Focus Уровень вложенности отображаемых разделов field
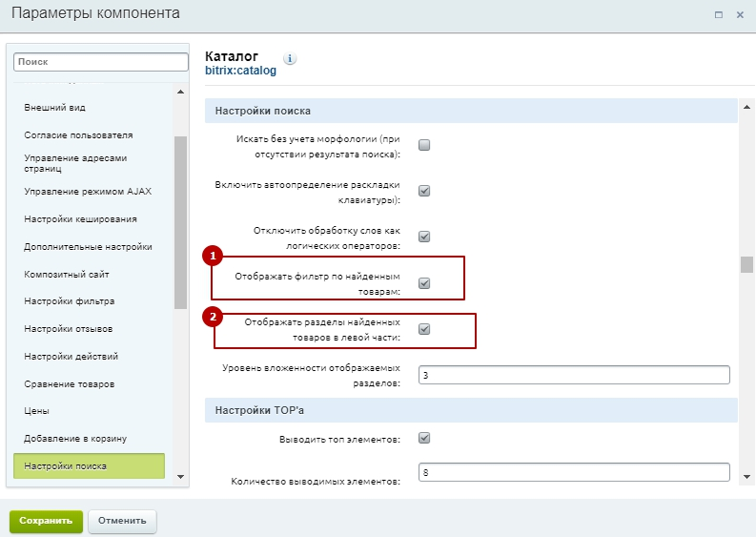756x537 pixels. 574,375
